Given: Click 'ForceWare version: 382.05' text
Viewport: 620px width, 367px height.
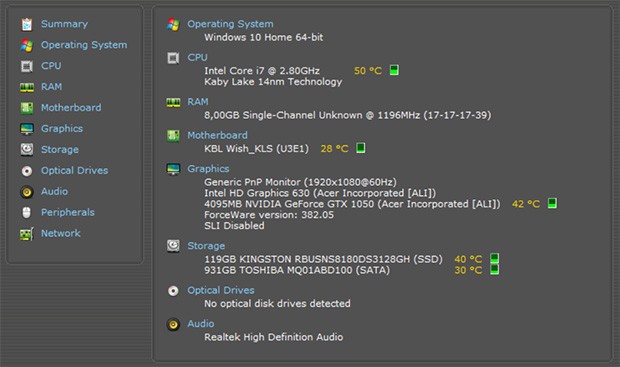Looking at the screenshot, I should (269, 215).
